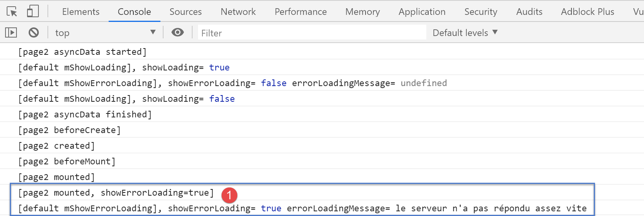Image resolution: width=644 pixels, height=216 pixels.
Task: Open the top context dropdown
Action: (x=105, y=33)
